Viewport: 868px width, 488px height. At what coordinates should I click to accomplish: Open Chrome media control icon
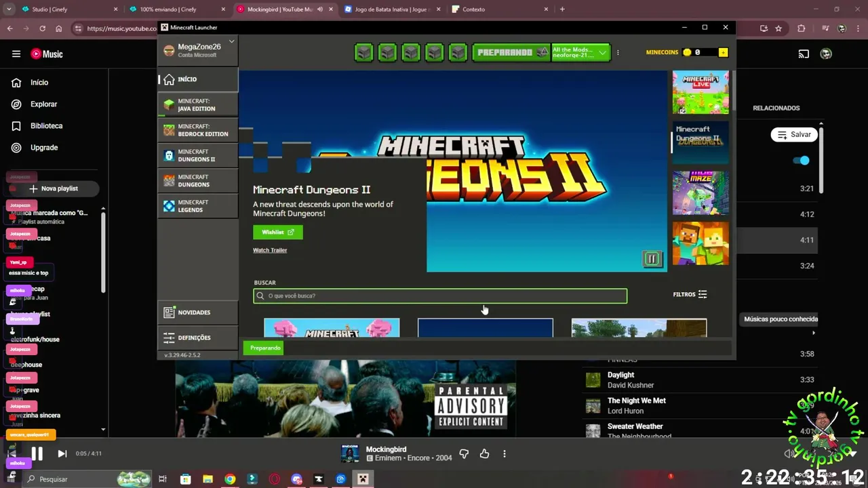825,28
